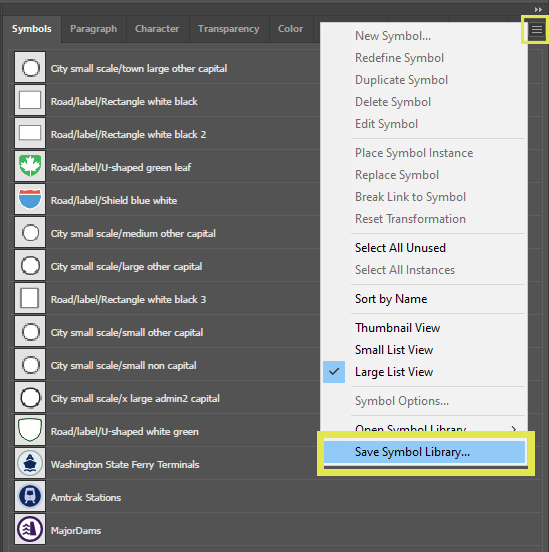Choose Delete Symbol menu entry
This screenshot has height=552, width=549.
click(424, 102)
